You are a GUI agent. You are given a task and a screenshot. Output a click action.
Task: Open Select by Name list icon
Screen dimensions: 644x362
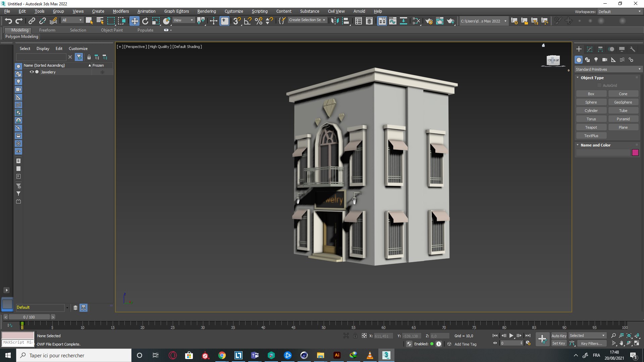point(100,21)
